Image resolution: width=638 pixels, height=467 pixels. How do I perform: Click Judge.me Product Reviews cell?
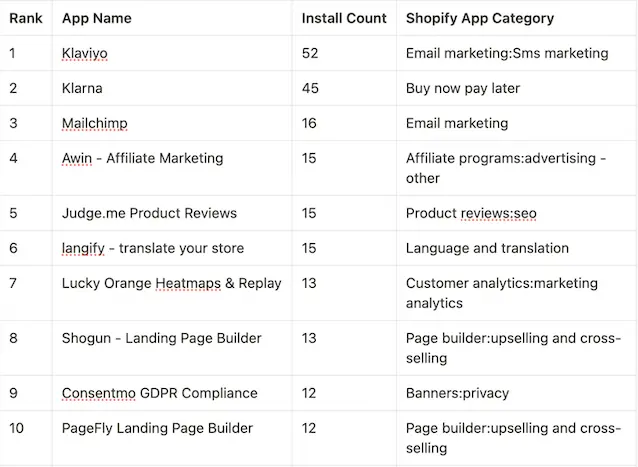172,213
